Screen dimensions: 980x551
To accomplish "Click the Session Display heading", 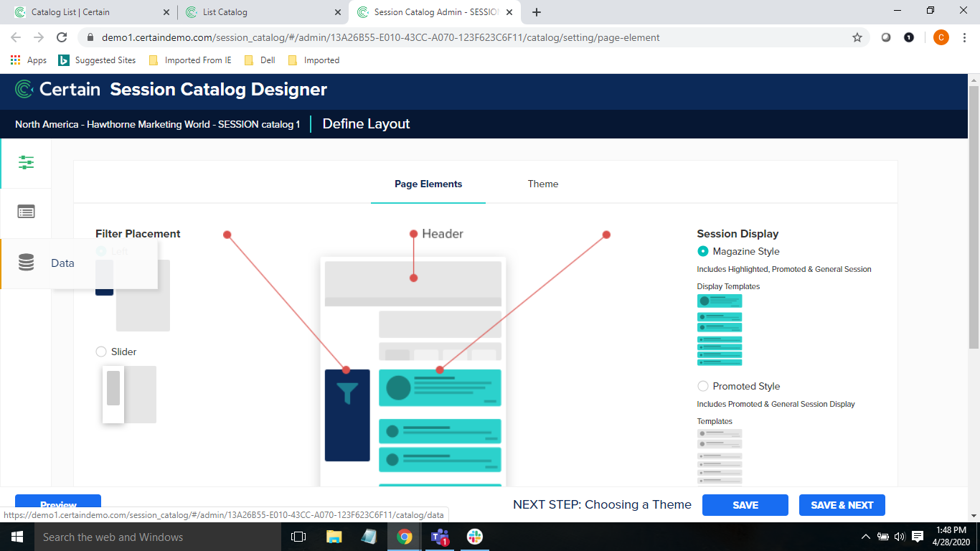I will coord(738,234).
